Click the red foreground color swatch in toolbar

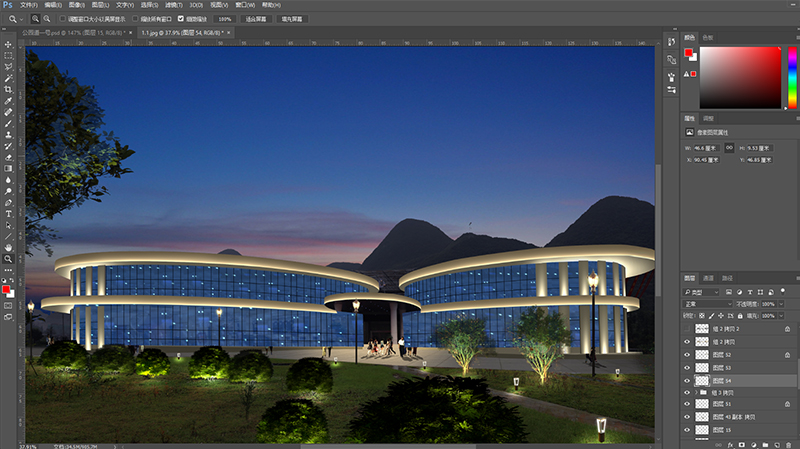(x=6, y=289)
